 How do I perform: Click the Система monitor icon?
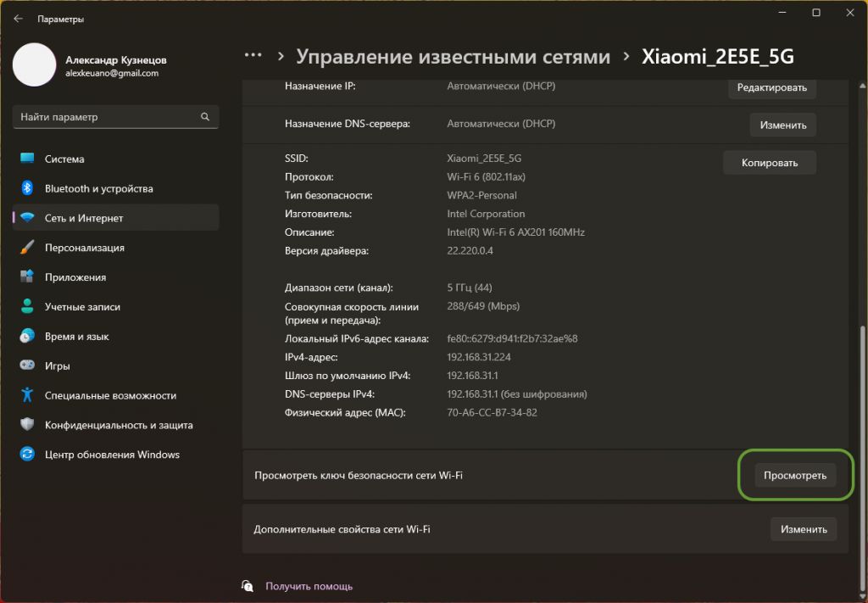click(x=27, y=159)
